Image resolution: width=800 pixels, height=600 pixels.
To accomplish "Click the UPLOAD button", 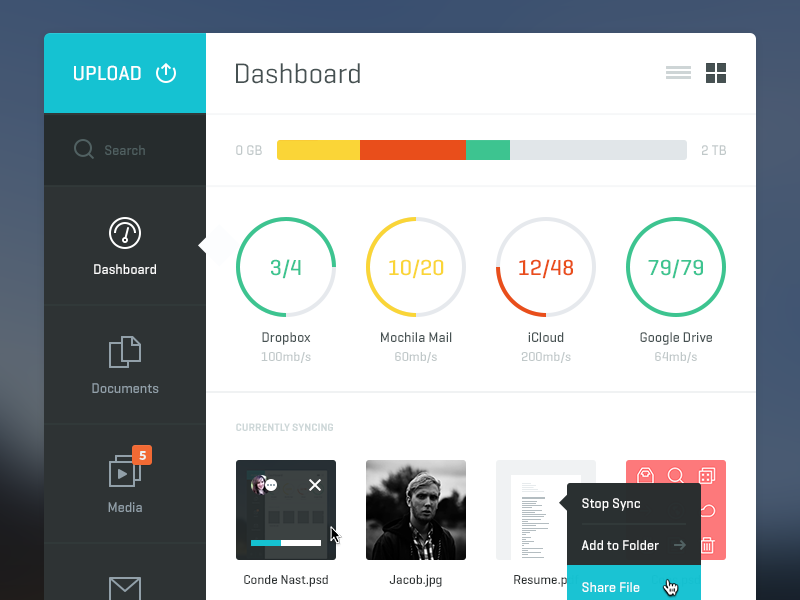I will click(124, 73).
